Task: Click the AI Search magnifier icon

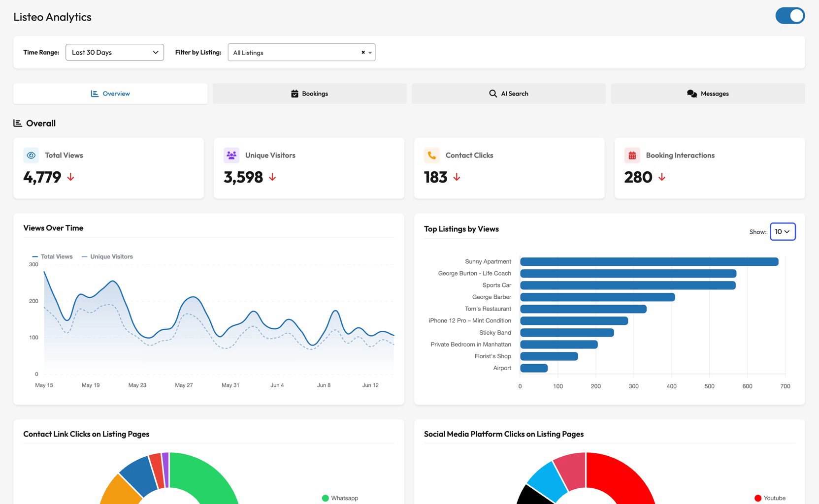Action: (x=493, y=94)
